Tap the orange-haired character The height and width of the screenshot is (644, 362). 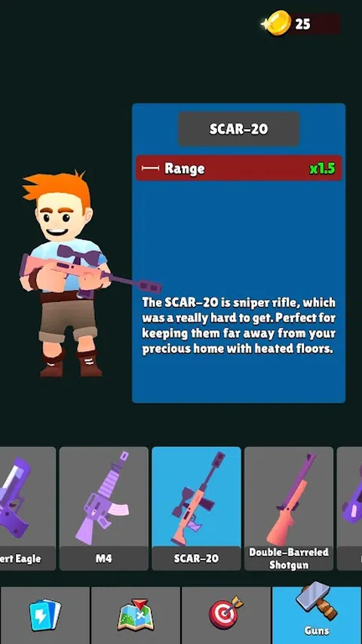[x=63, y=273]
